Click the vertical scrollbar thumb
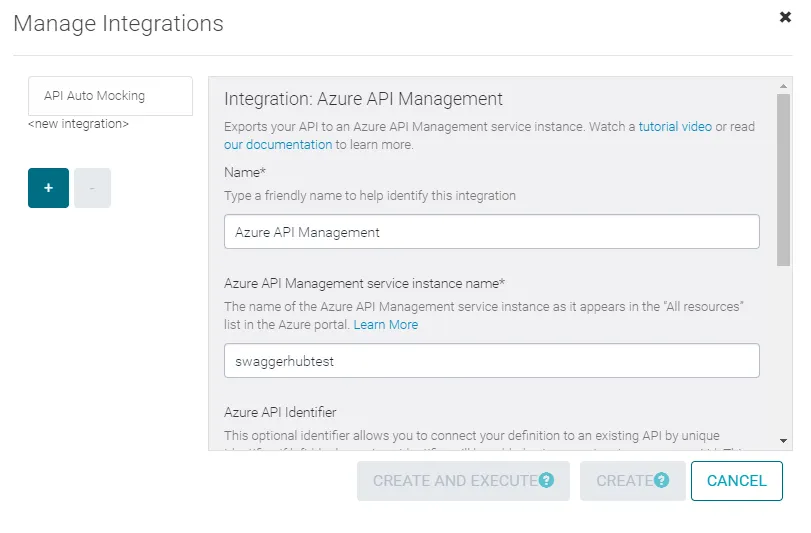The width and height of the screenshot is (811, 533). pos(783,180)
